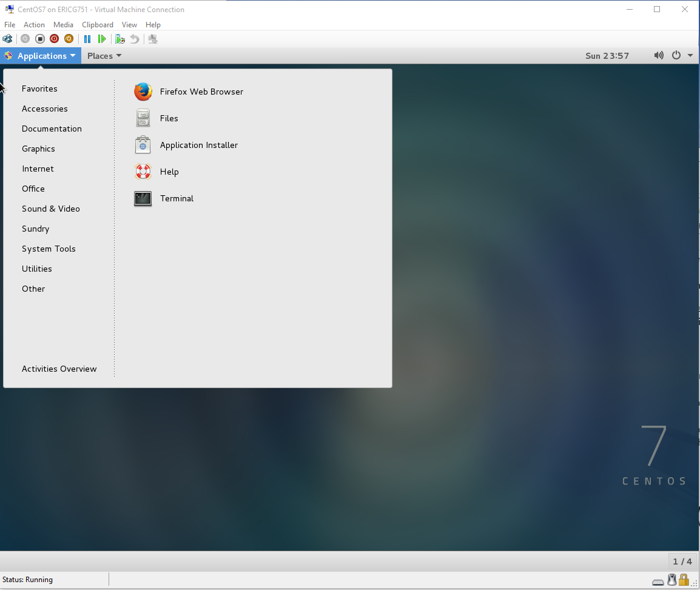The image size is (700, 590).
Task: Select the Sound & Video category
Action: point(51,209)
